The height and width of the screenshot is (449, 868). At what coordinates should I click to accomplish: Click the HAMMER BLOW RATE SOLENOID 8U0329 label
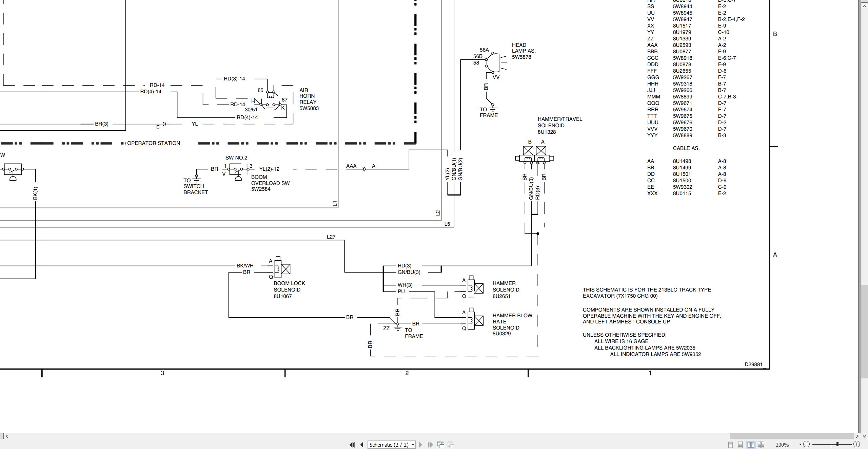[512, 324]
